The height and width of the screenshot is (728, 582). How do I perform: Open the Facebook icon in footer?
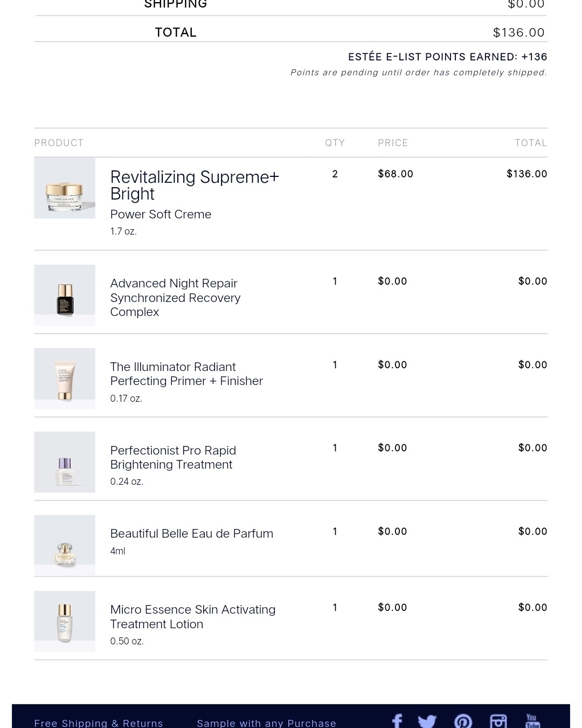coord(397,721)
